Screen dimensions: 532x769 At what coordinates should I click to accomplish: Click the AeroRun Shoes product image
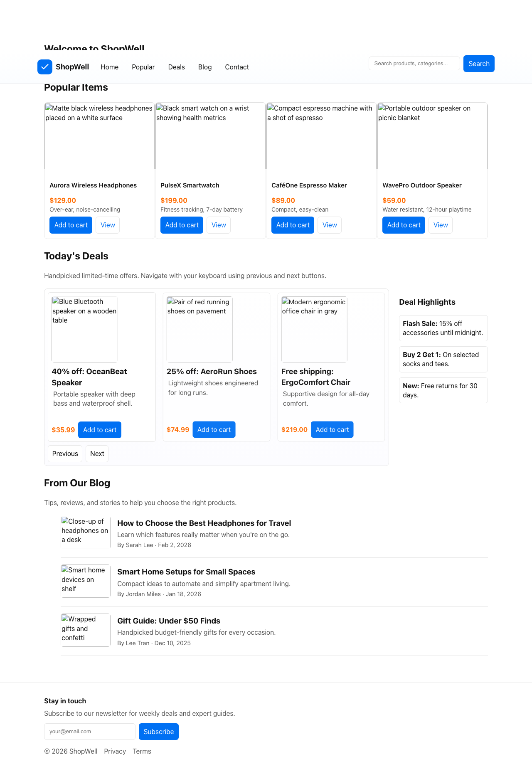point(199,328)
